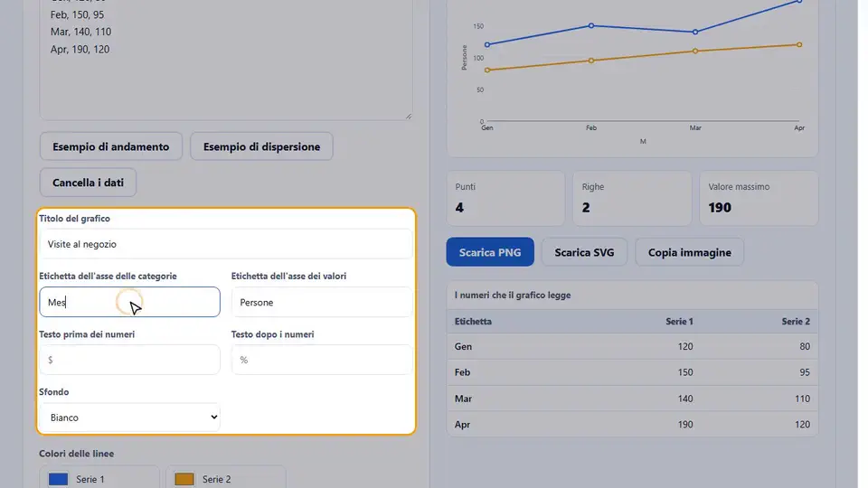
Task: Click the Serie 2 column header
Action: point(796,322)
